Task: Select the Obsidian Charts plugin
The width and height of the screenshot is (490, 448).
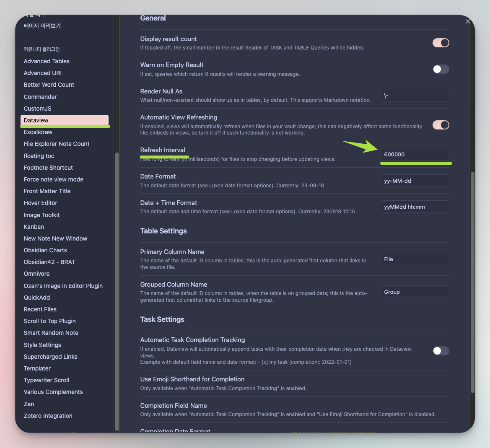Action: [45, 250]
